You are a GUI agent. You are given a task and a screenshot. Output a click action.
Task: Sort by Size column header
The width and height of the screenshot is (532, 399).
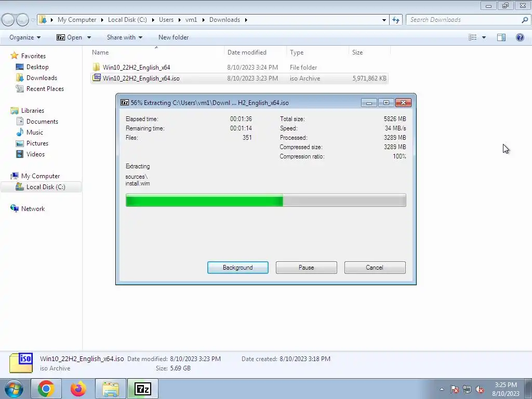357,52
